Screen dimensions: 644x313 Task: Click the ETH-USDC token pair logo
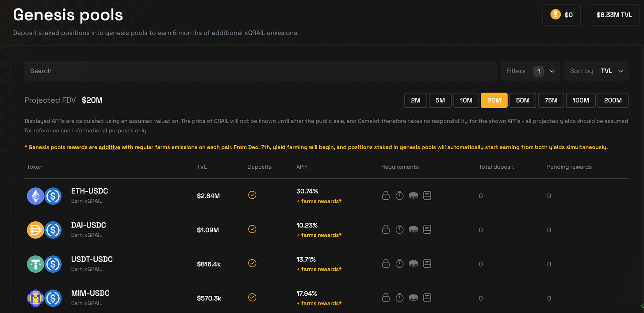coord(44,196)
